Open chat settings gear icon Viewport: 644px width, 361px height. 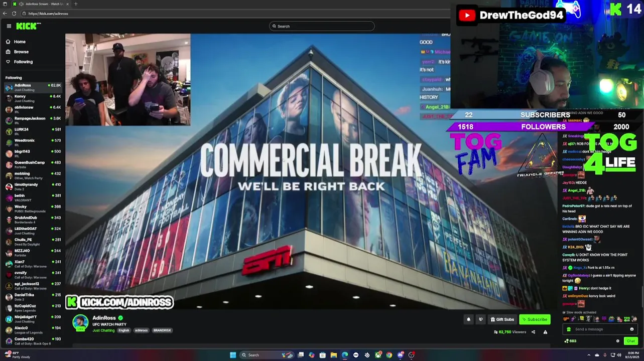click(x=618, y=341)
